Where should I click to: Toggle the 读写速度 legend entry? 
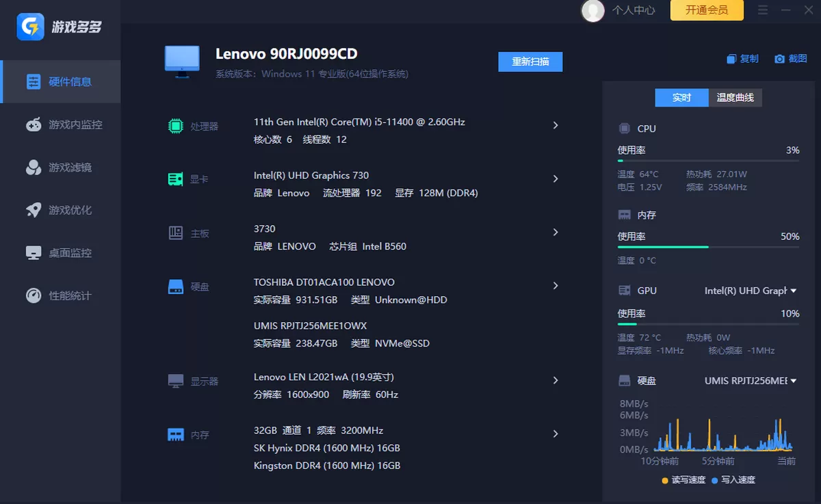[x=683, y=480]
